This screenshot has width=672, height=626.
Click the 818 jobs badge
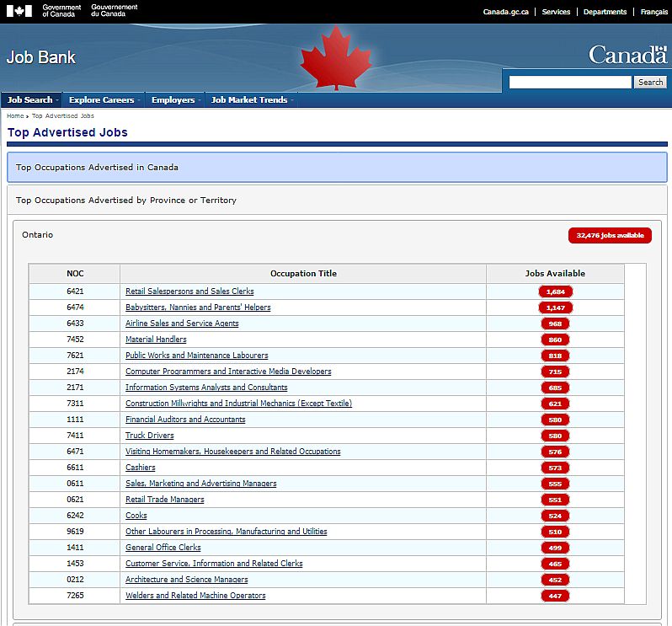pyautogui.click(x=556, y=356)
